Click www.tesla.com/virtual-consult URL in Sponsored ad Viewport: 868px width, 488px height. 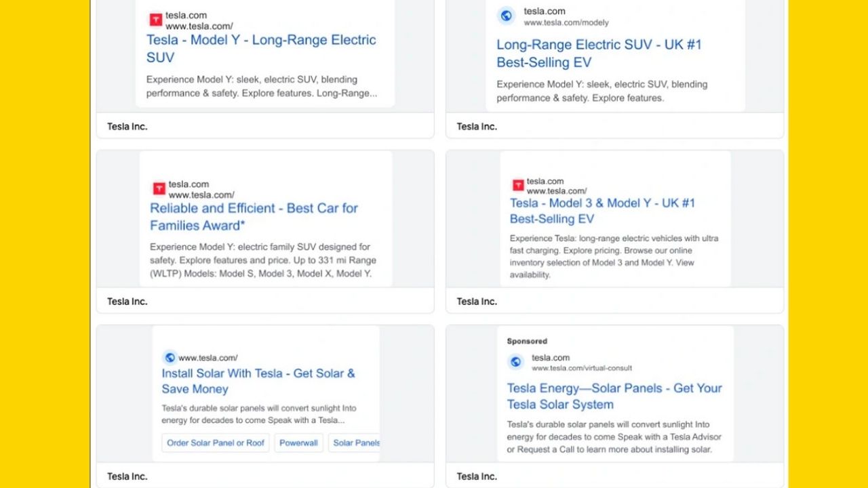pyautogui.click(x=582, y=368)
